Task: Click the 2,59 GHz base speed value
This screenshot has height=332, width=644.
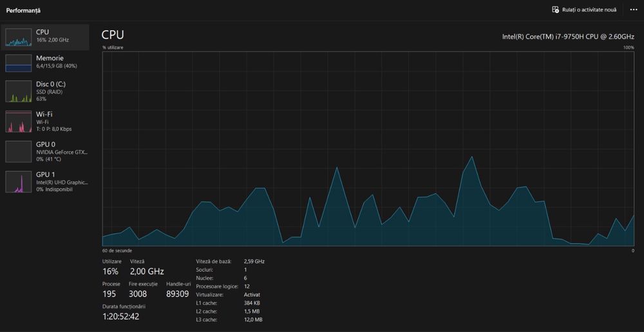Action: click(254, 261)
